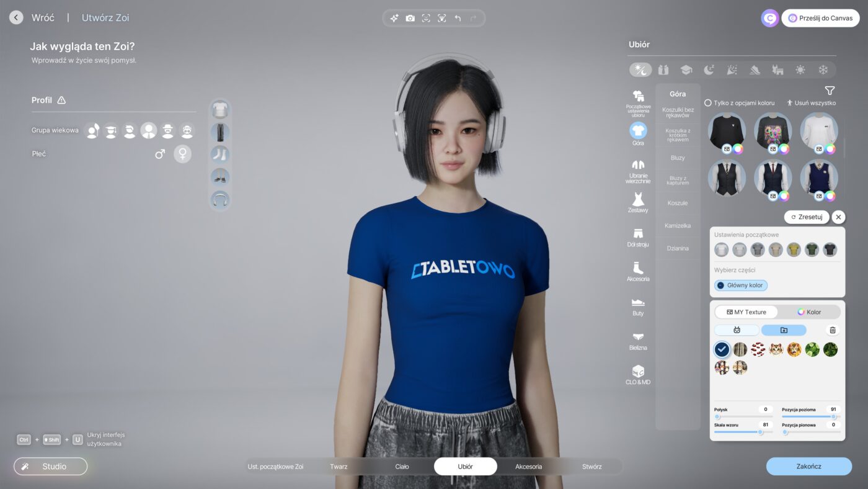
Task: Click the Zakończ button
Action: 808,466
